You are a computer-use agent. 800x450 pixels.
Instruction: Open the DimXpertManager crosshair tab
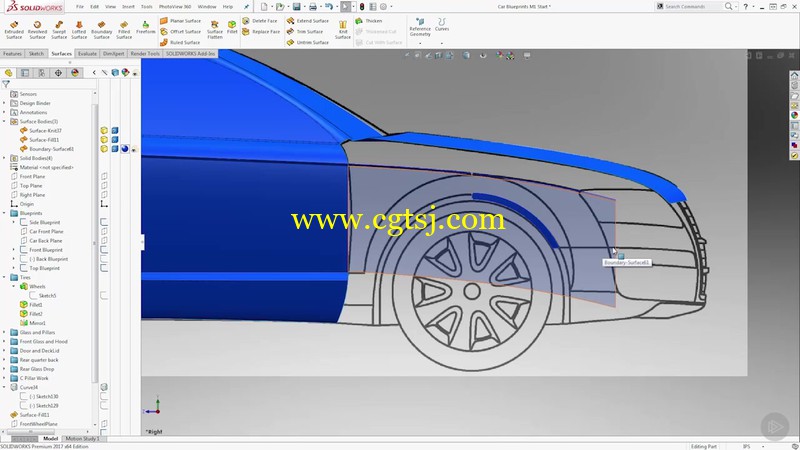pos(58,73)
